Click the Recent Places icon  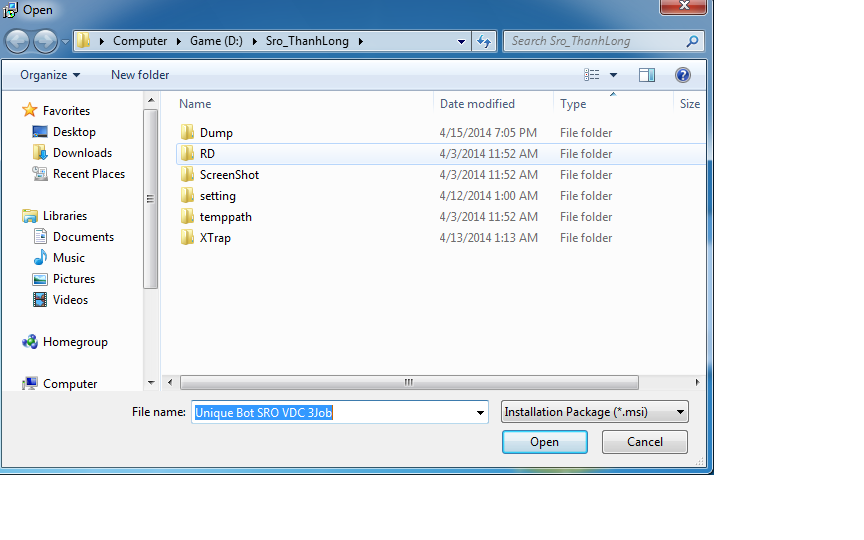[x=40, y=174]
